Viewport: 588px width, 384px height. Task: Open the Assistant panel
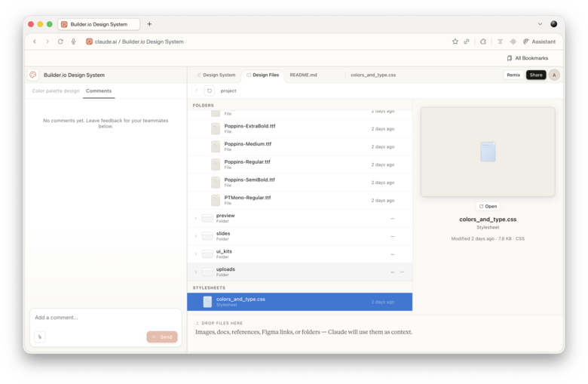coord(539,41)
